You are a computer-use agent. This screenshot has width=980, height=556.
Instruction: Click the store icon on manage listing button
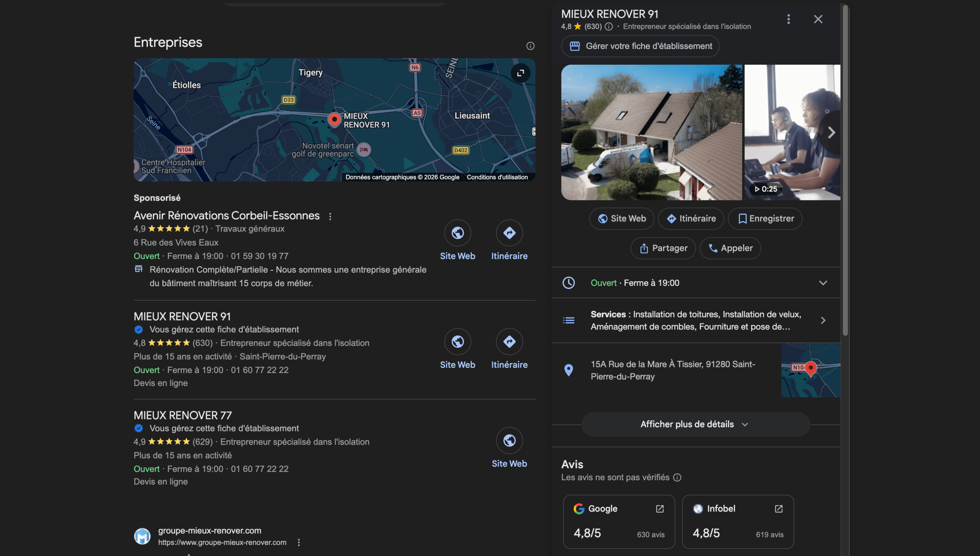pyautogui.click(x=575, y=46)
